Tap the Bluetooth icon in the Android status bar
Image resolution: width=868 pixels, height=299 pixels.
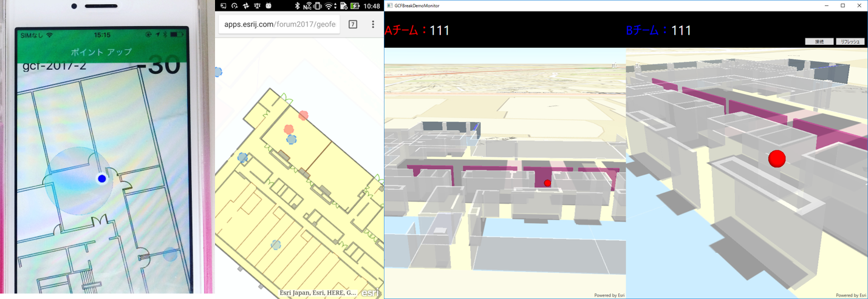[x=298, y=6]
